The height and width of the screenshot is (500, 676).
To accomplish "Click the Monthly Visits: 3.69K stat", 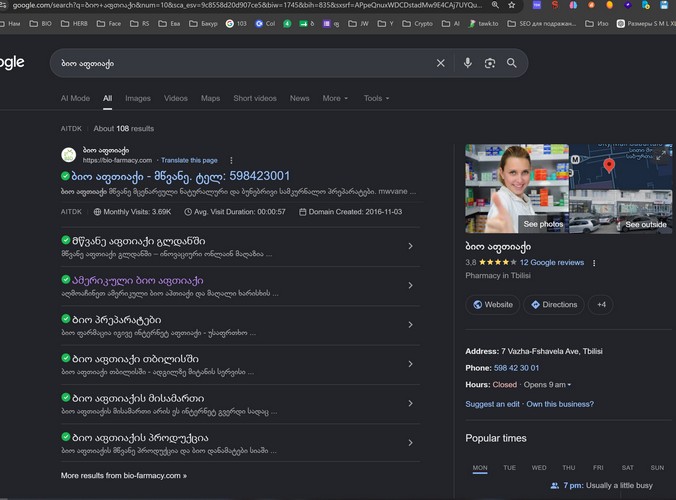I will pyautogui.click(x=132, y=212).
